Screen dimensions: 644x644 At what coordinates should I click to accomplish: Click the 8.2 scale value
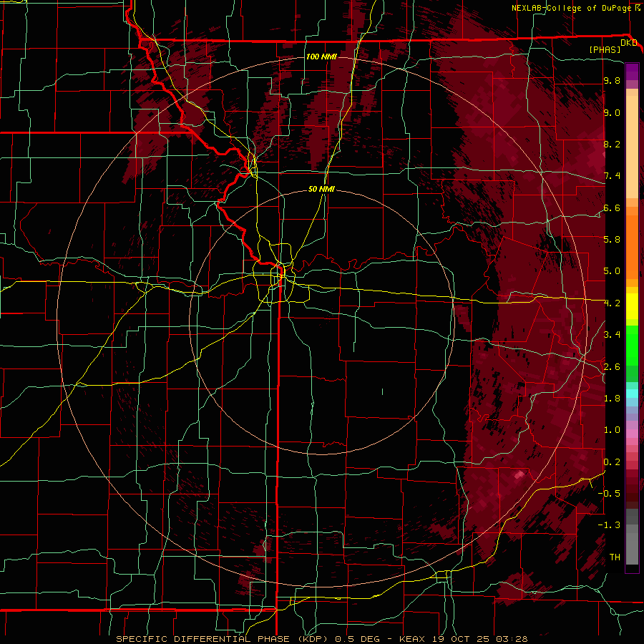tap(612, 144)
